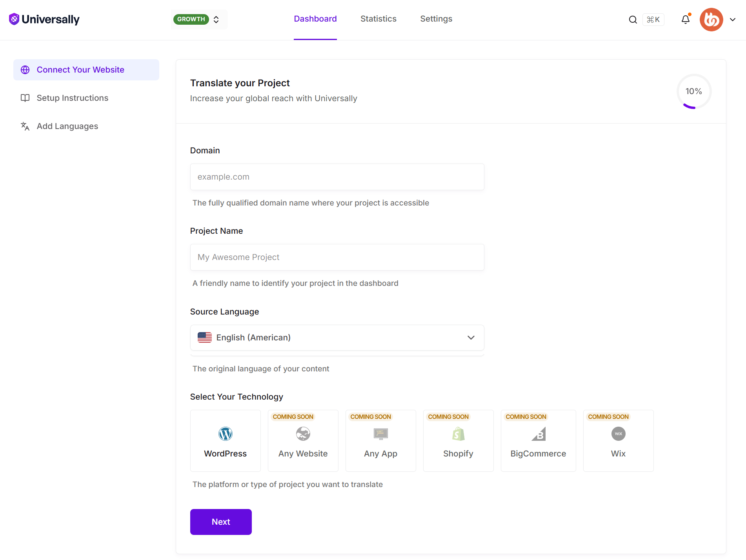Viewport: 746px width, 560px height.
Task: Click the Any Website label
Action: click(303, 454)
